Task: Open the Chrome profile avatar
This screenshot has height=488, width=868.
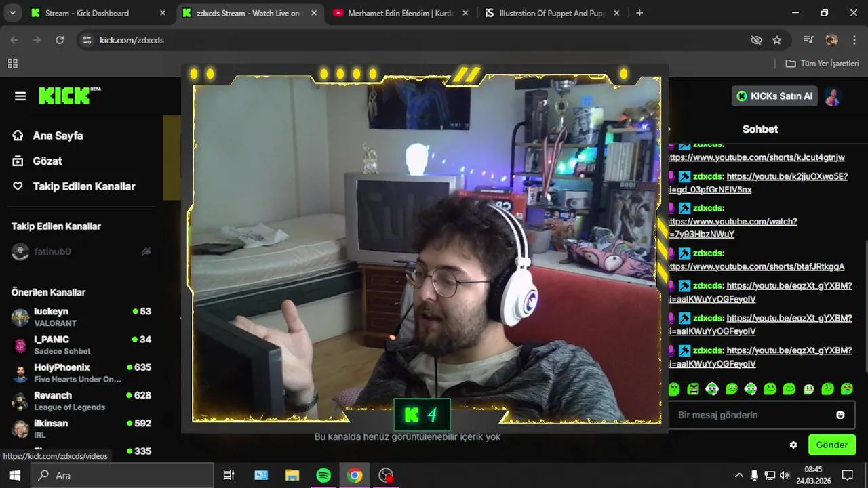Action: (832, 40)
